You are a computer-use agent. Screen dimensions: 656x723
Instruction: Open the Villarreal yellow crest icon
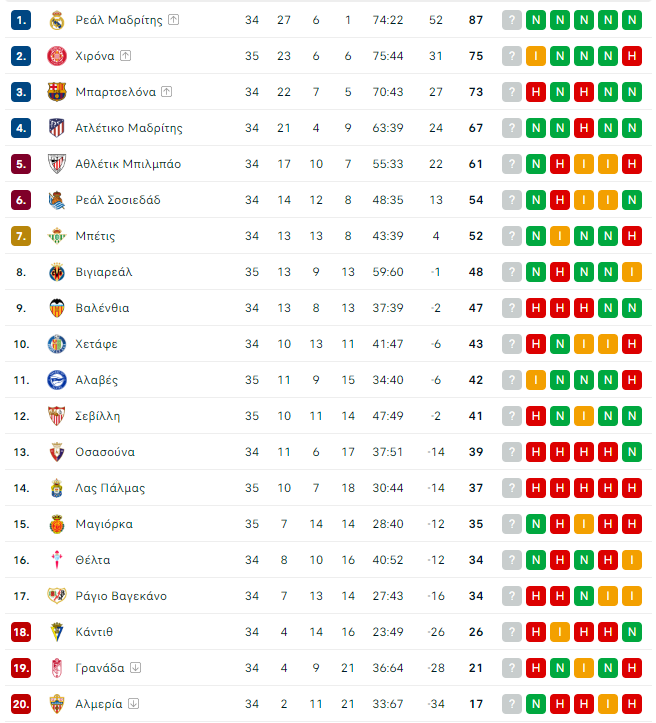(x=56, y=272)
